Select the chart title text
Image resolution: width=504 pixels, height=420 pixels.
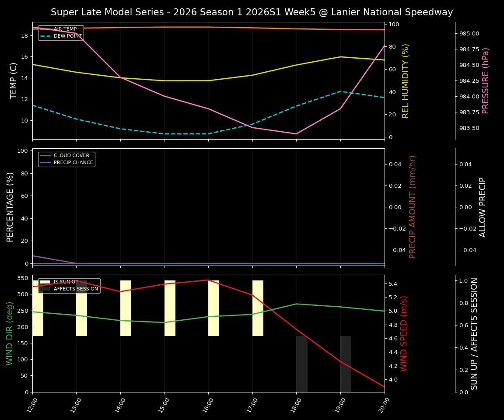252,12
